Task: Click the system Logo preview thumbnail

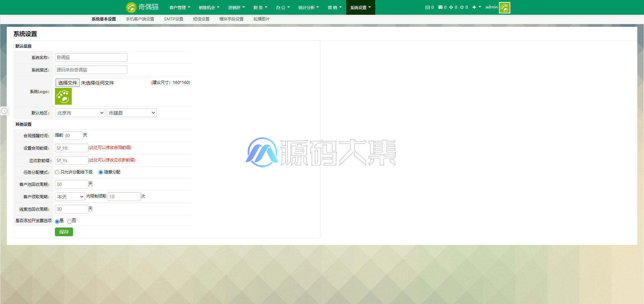Action: (63, 96)
